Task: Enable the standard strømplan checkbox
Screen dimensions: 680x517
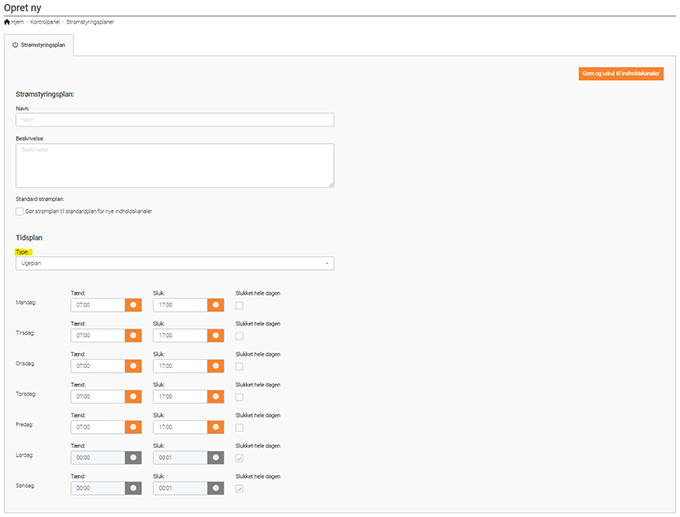Action: coord(19,211)
